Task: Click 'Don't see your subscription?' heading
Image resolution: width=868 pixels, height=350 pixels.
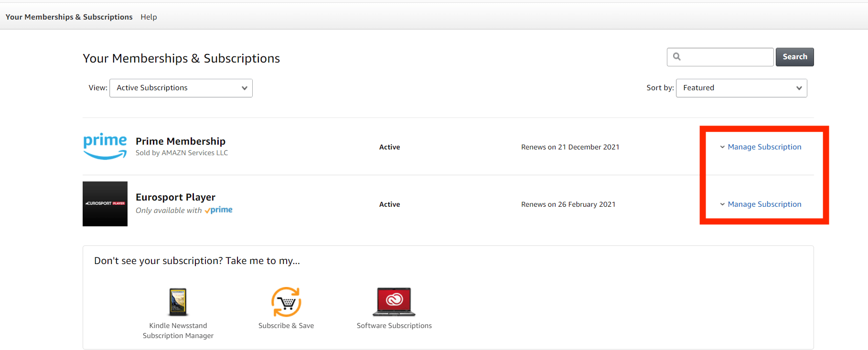Action: (197, 261)
